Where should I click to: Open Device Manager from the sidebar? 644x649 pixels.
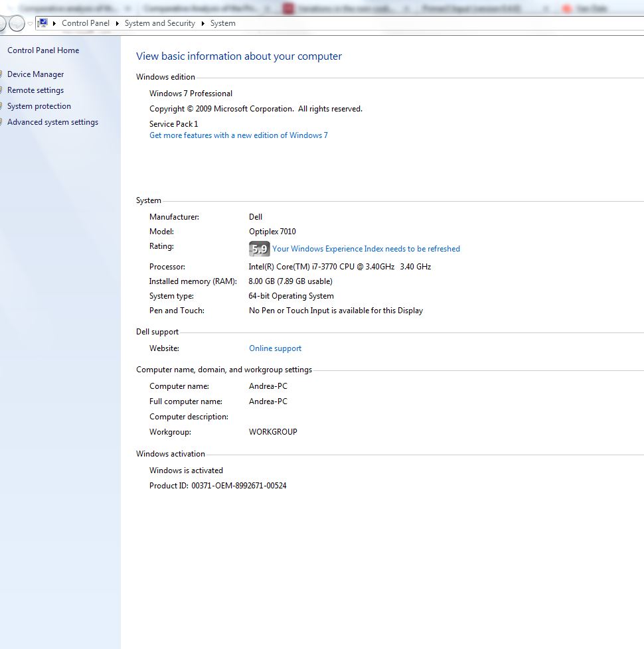(x=35, y=74)
